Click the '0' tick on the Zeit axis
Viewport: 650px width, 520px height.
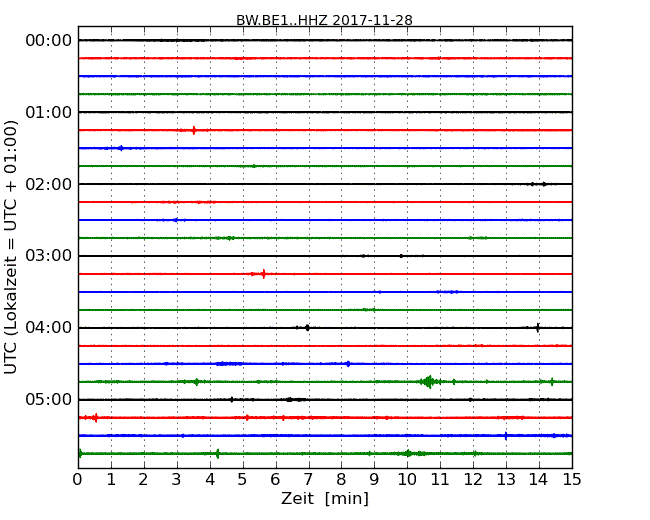click(78, 480)
